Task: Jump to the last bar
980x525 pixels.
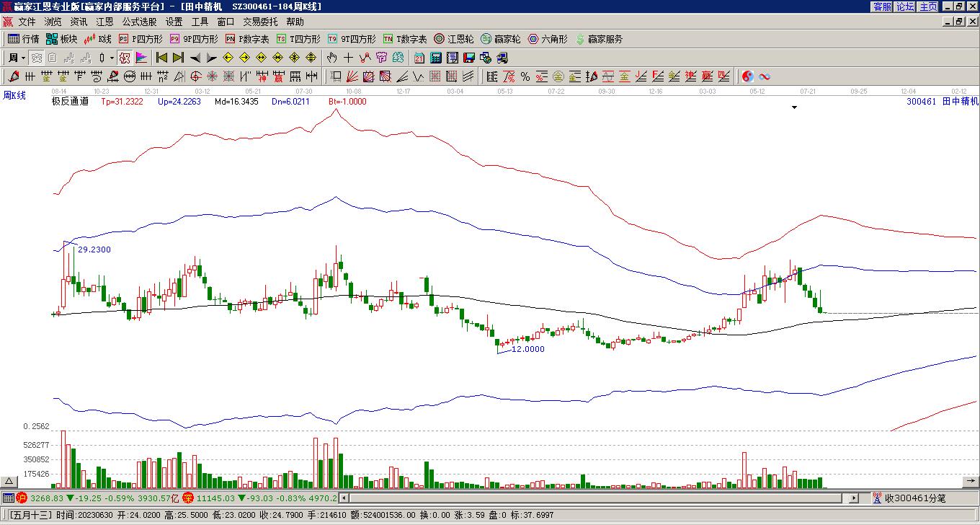Action: [178, 58]
